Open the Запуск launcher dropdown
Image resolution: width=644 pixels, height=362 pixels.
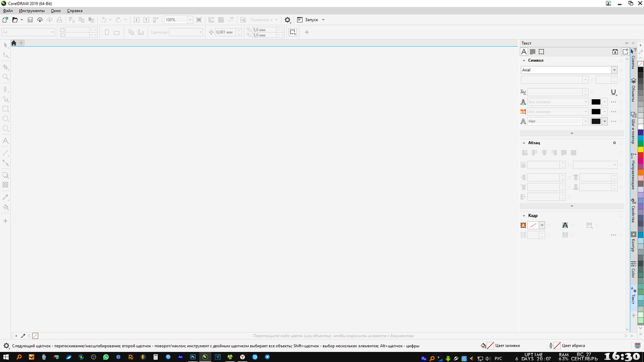click(323, 20)
